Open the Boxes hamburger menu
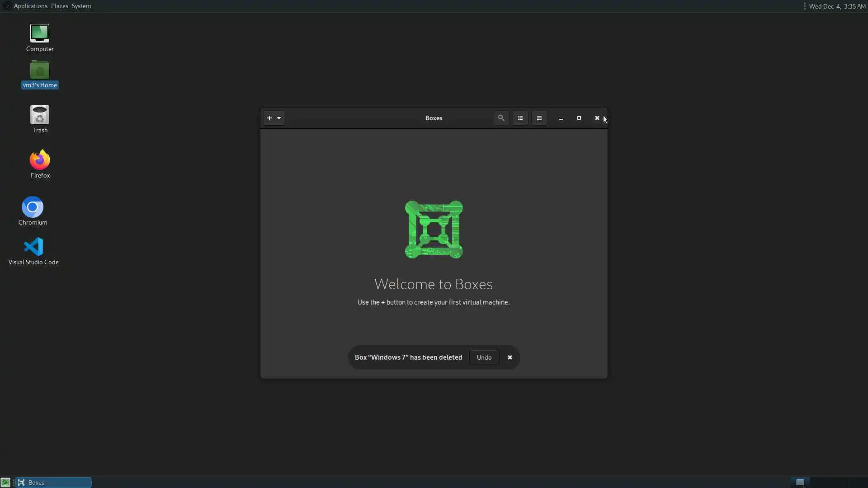868x488 pixels. [539, 118]
